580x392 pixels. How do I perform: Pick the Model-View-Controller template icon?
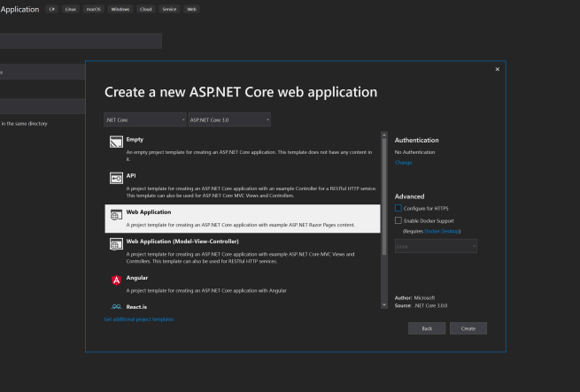(115, 244)
